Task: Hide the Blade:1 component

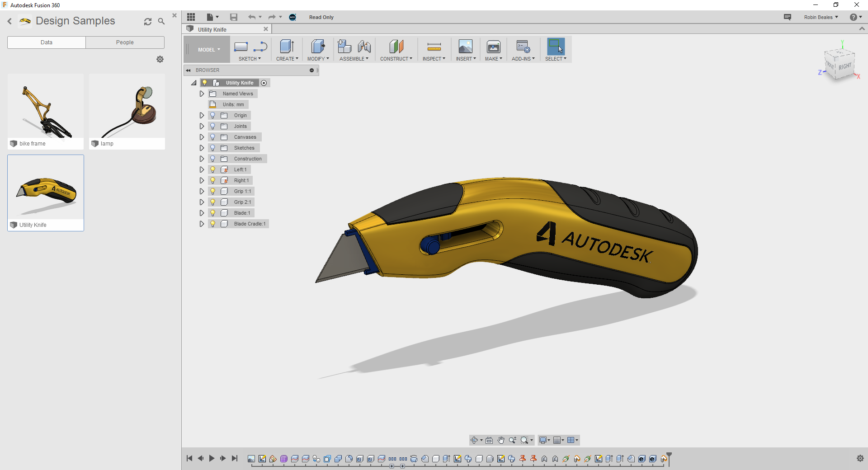Action: (213, 213)
